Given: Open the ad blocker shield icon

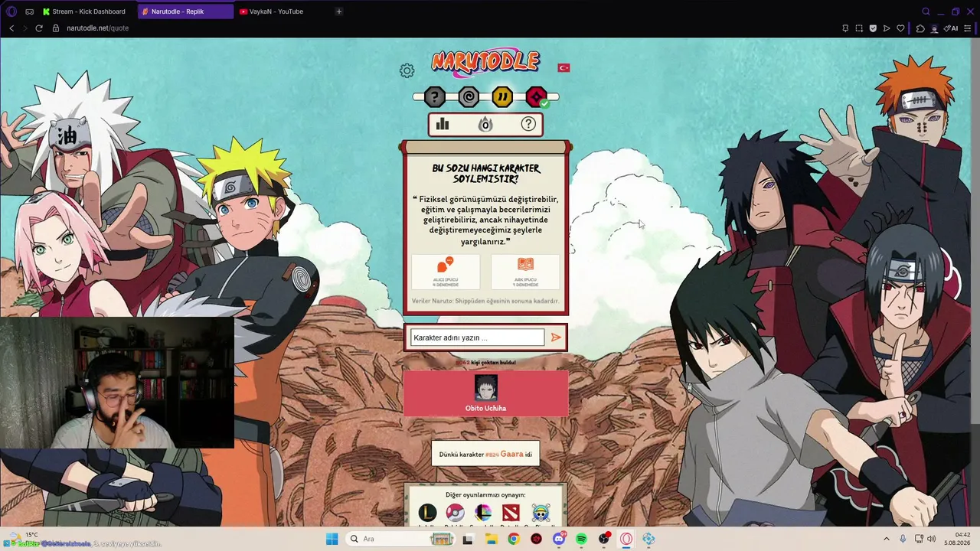Looking at the screenshot, I should [x=873, y=28].
